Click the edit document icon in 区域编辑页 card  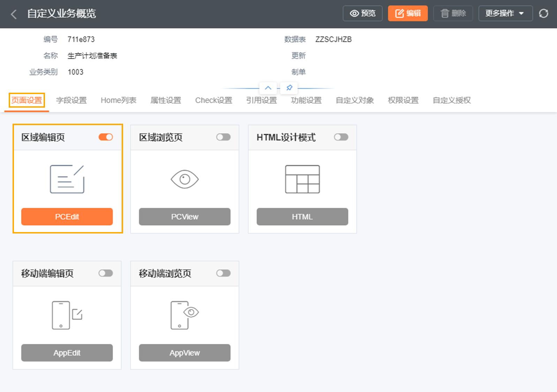coord(67,179)
